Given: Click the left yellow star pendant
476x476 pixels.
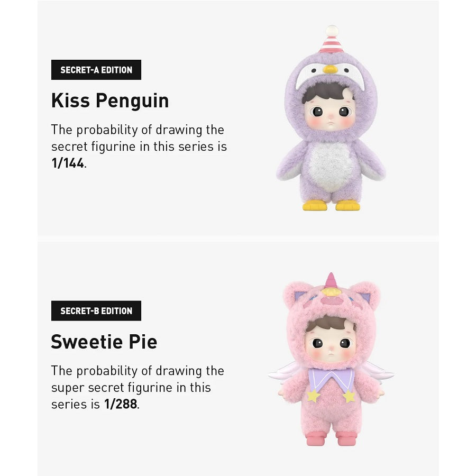Looking at the screenshot, I should click(314, 396).
